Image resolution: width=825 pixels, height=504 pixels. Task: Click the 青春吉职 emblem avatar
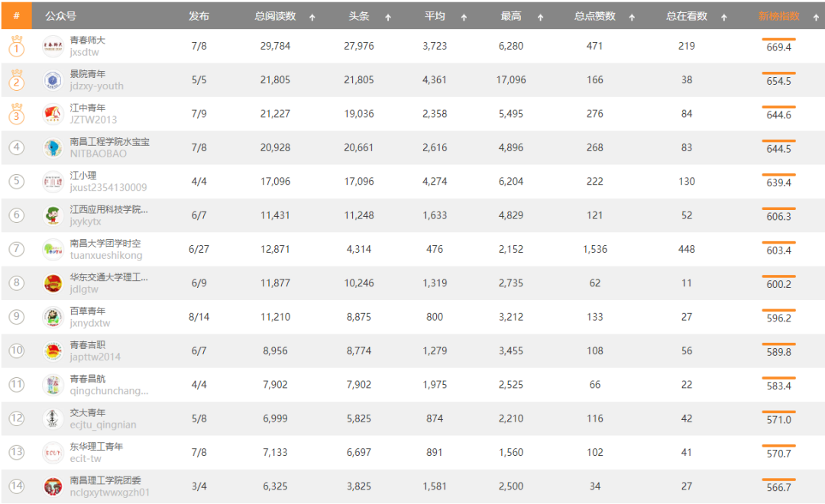[53, 351]
